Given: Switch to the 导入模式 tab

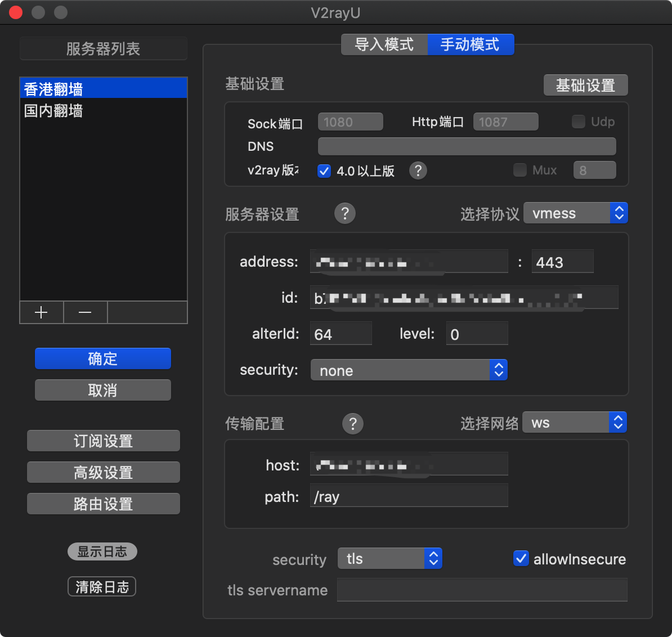Looking at the screenshot, I should 384,44.
